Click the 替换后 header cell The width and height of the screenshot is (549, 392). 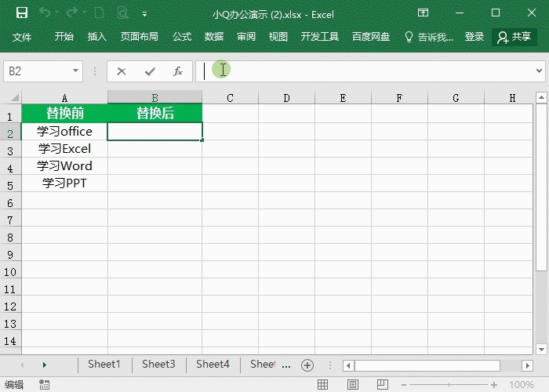[x=155, y=114]
